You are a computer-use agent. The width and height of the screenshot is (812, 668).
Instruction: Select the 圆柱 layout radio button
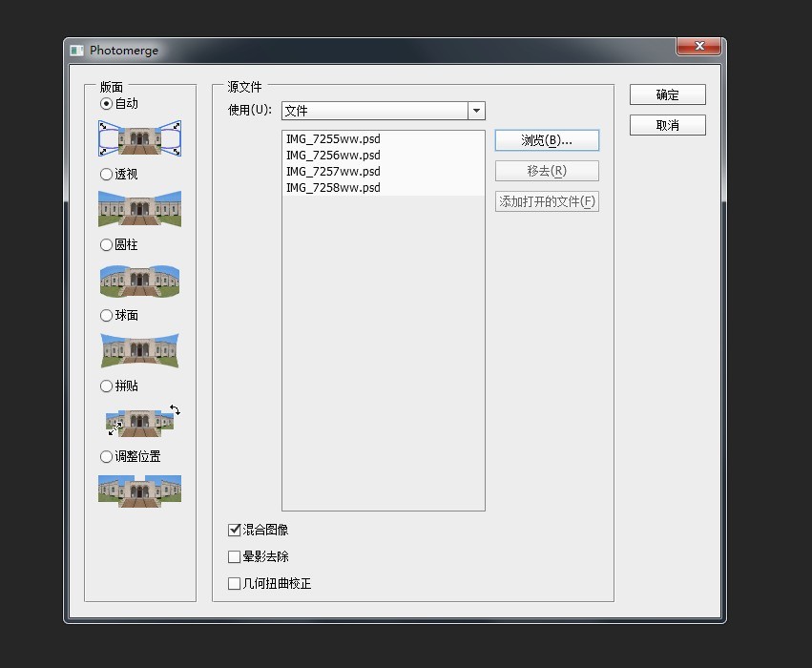click(x=106, y=244)
